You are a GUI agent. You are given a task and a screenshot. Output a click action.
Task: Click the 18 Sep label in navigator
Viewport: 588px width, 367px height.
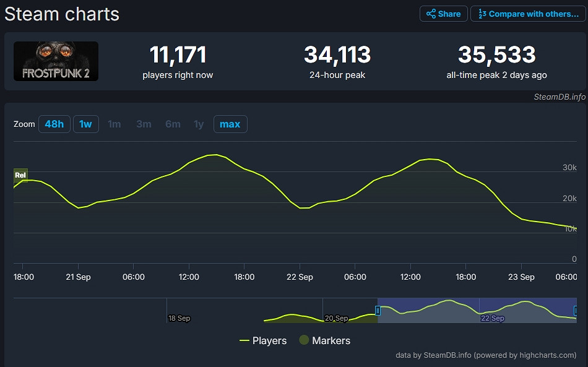click(x=179, y=318)
